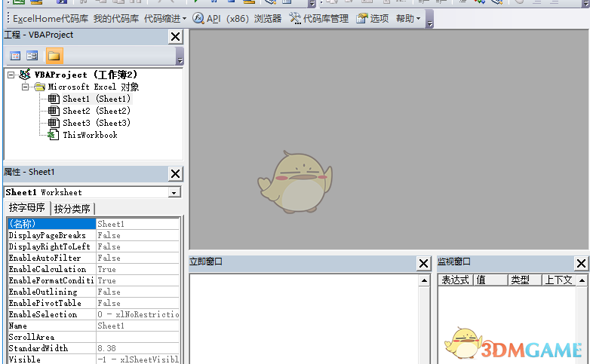The width and height of the screenshot is (590, 364).
Task: Open project panel toolbar overflow arrow
Action: (180, 57)
